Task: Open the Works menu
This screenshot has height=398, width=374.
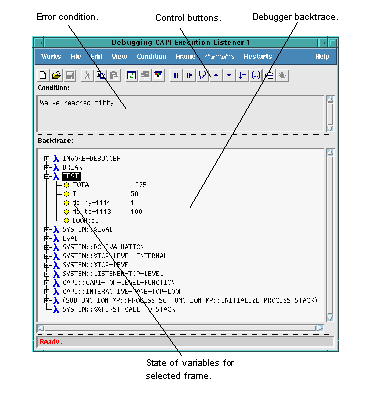Action: 51,57
